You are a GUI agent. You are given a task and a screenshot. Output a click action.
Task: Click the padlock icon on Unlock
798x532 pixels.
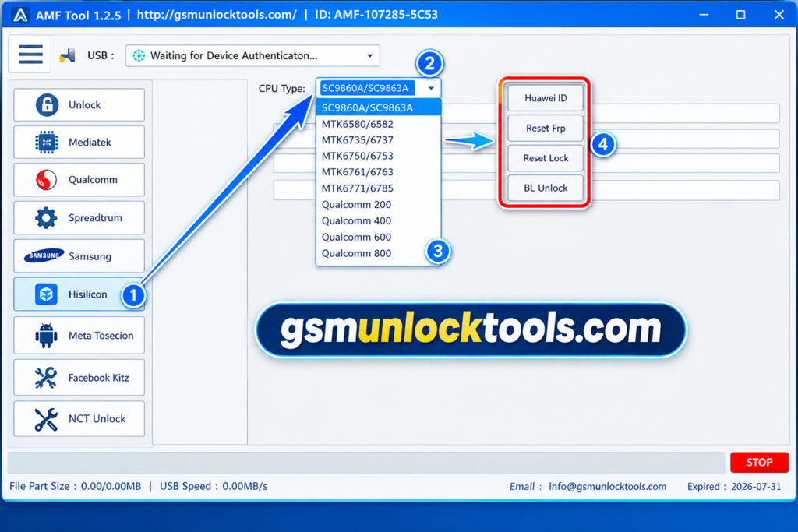click(47, 105)
